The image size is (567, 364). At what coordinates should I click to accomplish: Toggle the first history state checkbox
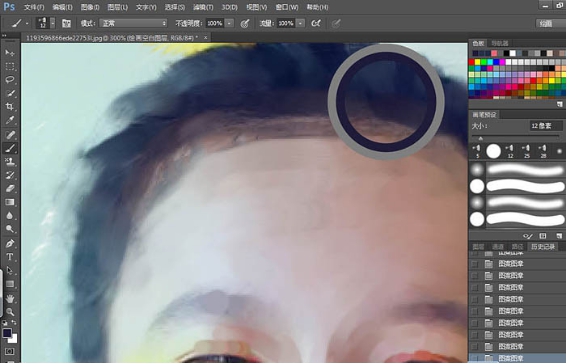(475, 264)
